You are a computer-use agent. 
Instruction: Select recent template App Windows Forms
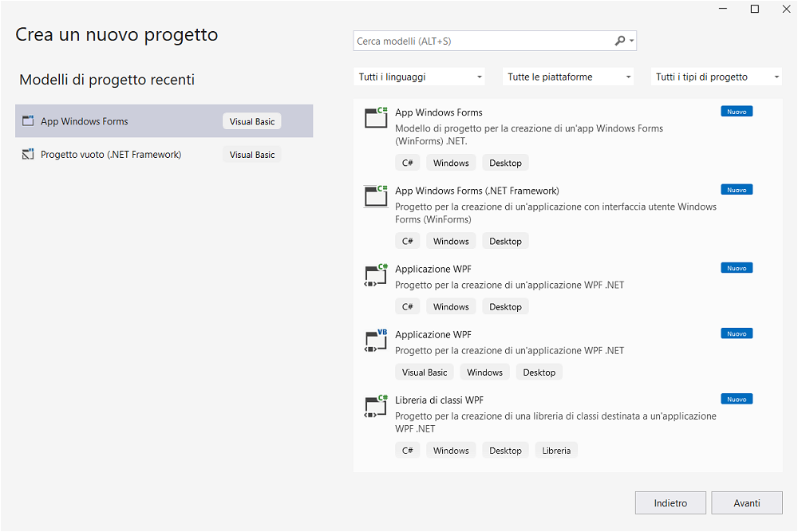pyautogui.click(x=164, y=121)
